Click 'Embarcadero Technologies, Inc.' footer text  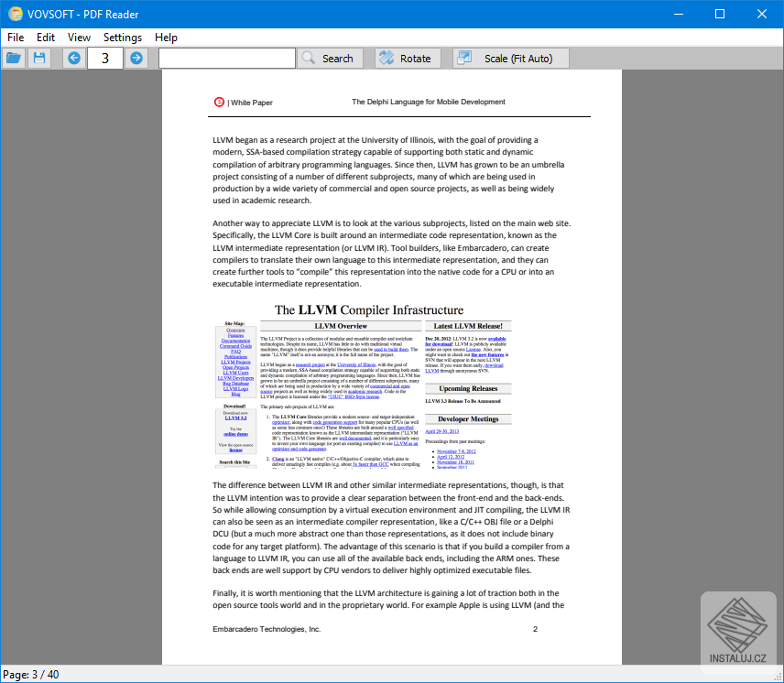[x=267, y=629]
